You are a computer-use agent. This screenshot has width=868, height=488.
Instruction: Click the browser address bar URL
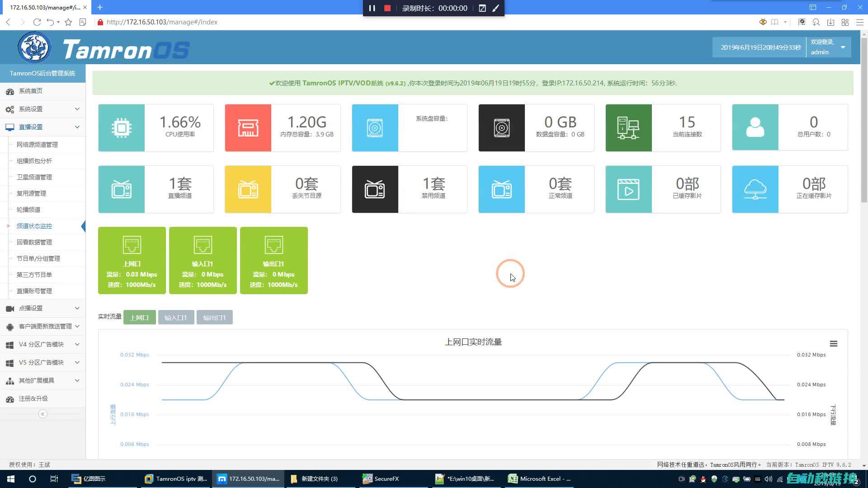pos(162,22)
